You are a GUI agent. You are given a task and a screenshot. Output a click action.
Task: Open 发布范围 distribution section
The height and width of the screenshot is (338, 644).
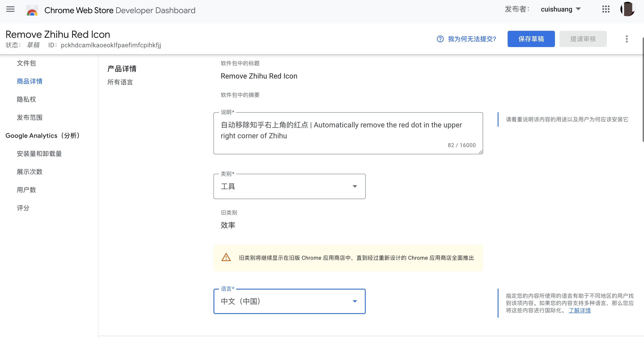tap(29, 118)
